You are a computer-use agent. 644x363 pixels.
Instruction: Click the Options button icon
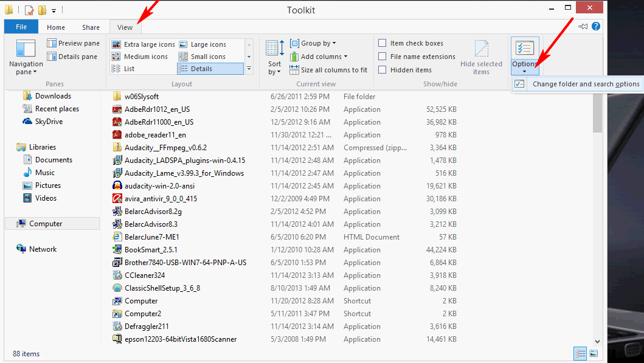525,47
